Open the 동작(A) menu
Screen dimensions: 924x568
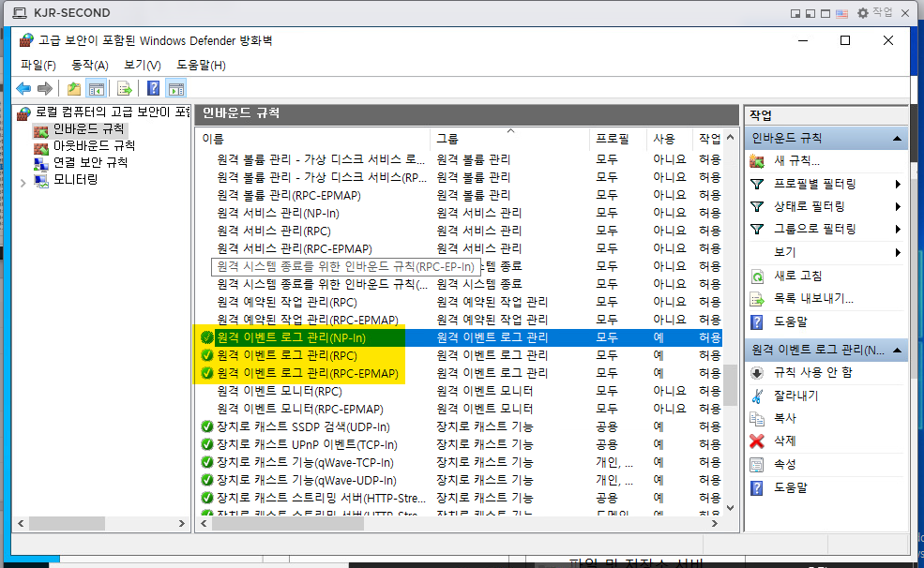(x=90, y=66)
